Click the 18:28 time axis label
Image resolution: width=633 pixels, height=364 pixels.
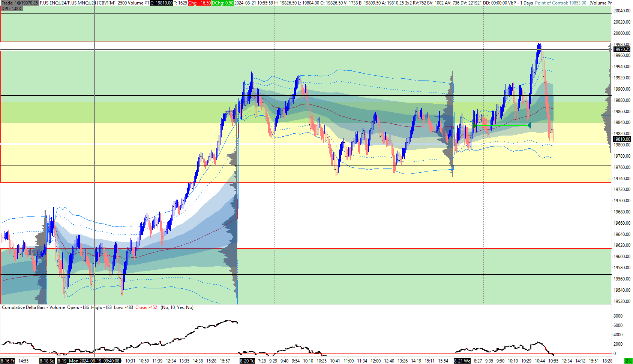click(x=607, y=361)
